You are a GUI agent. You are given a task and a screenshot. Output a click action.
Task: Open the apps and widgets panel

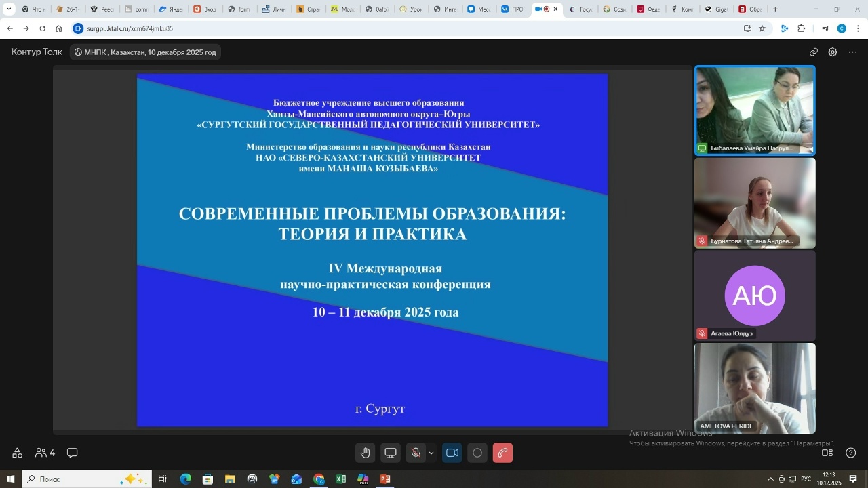[x=17, y=453]
